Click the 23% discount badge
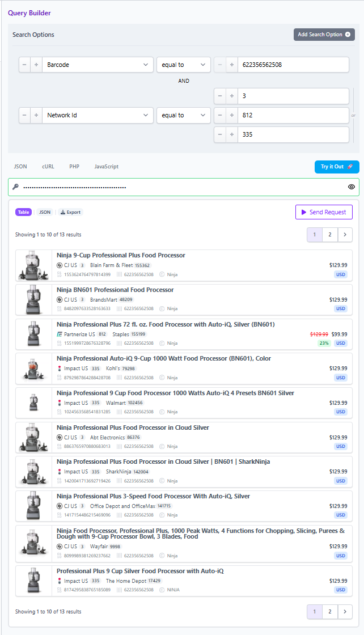The width and height of the screenshot is (364, 635). point(324,343)
